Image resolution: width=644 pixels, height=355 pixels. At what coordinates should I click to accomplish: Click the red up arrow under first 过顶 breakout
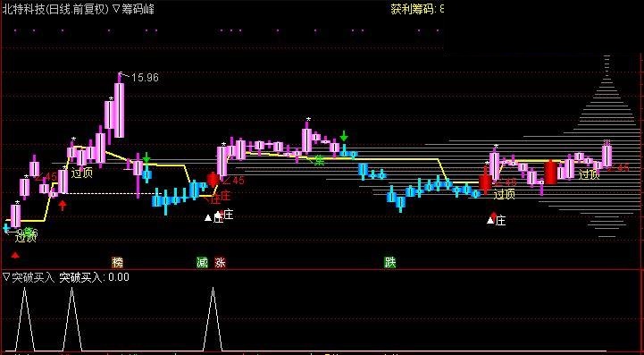click(62, 206)
